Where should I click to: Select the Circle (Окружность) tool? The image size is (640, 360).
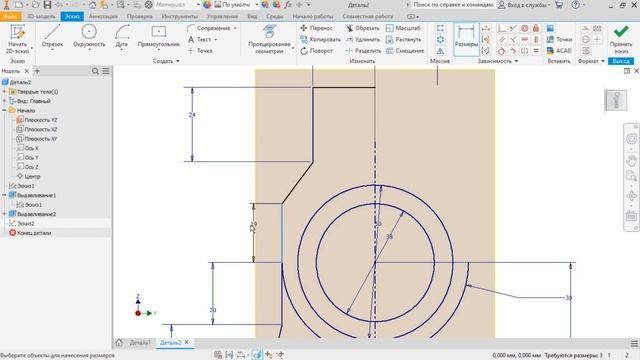coord(89,37)
